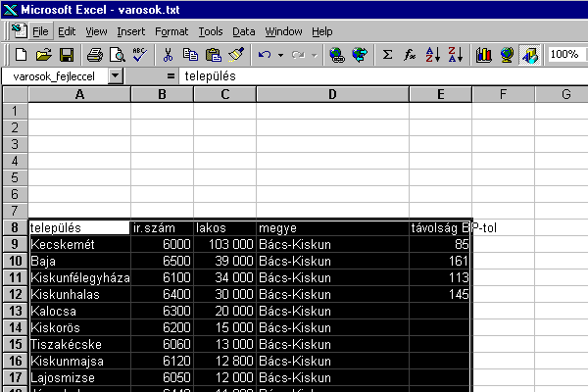Open the Edit menu

pos(67,31)
